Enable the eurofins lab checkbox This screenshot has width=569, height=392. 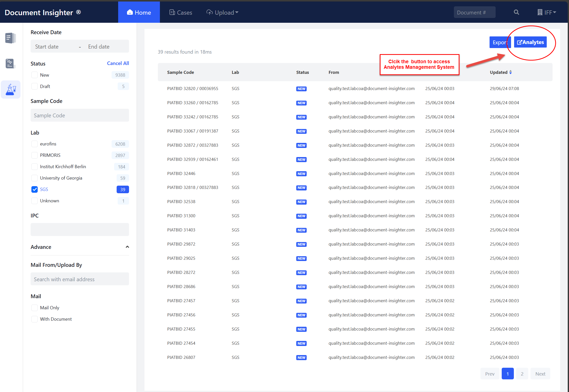35,144
